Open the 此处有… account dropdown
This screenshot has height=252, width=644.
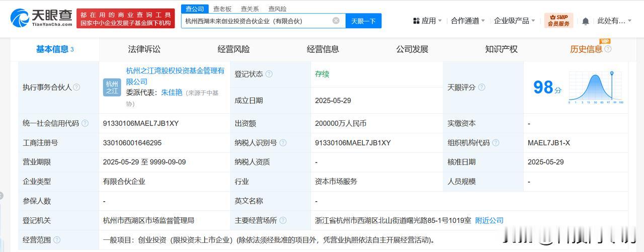pos(615,21)
